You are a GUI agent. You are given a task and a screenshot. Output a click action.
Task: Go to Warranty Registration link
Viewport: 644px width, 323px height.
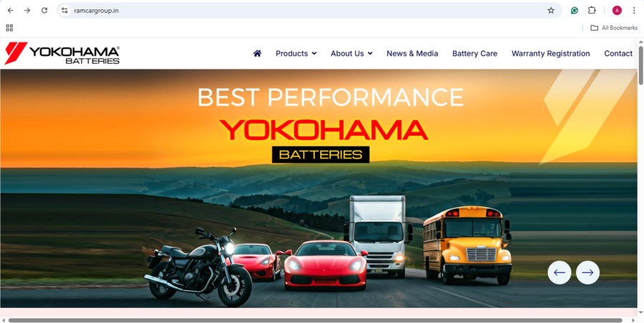pyautogui.click(x=551, y=54)
